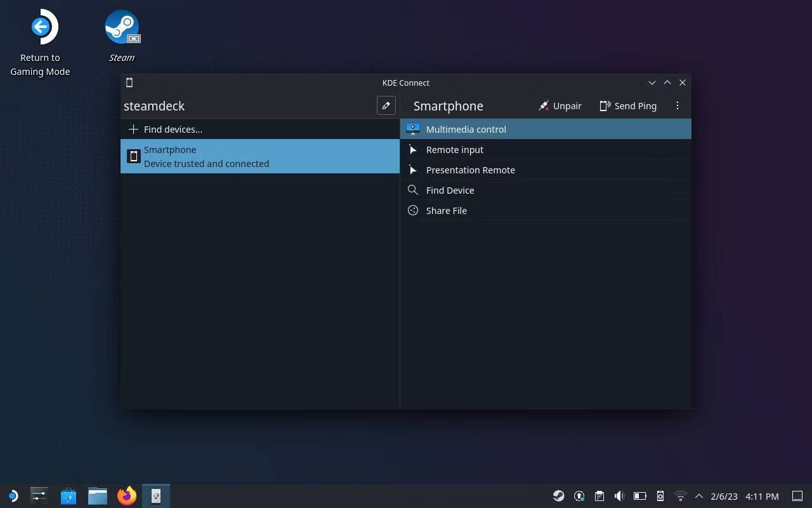Send Ping to the Smartphone

point(628,105)
